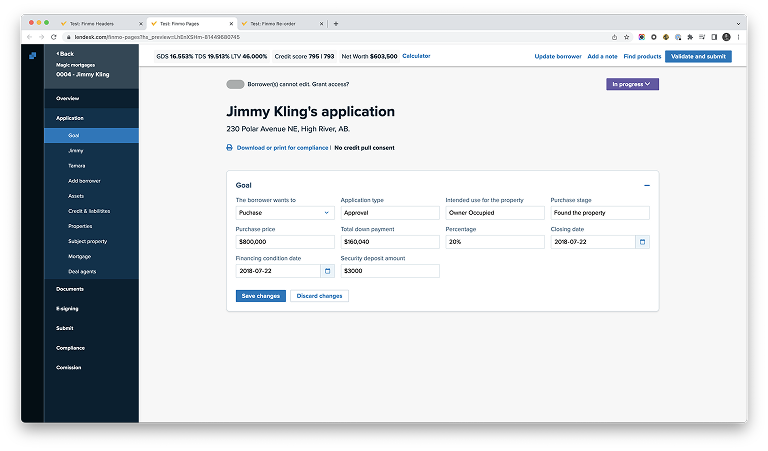Toggle borrower edit access switch
Viewport: 768px width, 451px height.
pyautogui.click(x=235, y=84)
